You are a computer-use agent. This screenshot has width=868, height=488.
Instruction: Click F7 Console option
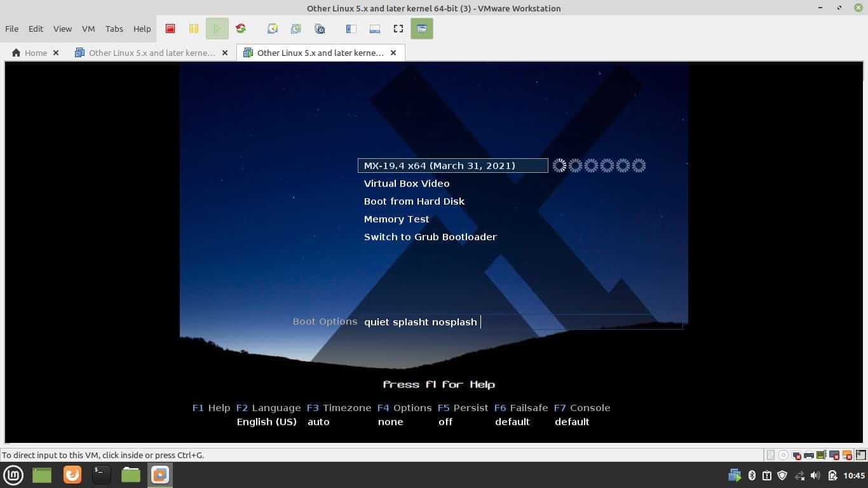(582, 408)
